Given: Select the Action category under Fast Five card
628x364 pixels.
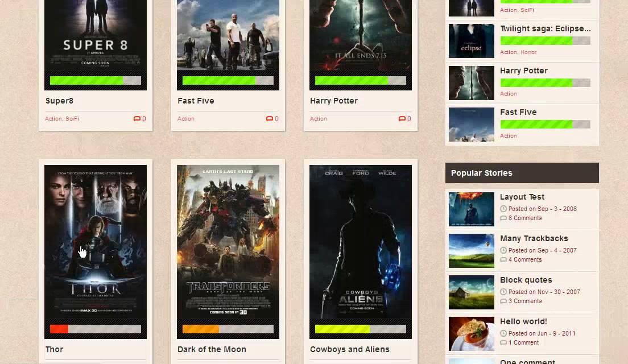Looking at the screenshot, I should tap(186, 118).
